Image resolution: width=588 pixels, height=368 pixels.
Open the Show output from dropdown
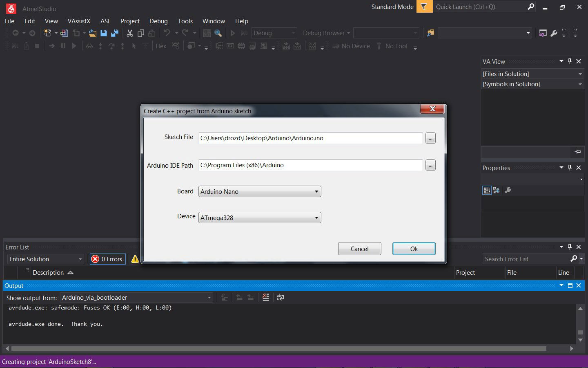click(136, 297)
